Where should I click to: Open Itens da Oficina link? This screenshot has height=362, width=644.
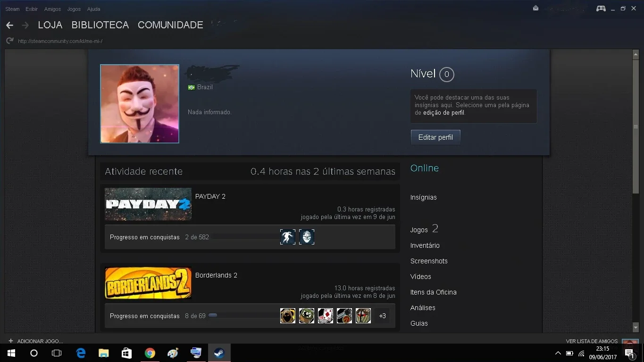434,292
